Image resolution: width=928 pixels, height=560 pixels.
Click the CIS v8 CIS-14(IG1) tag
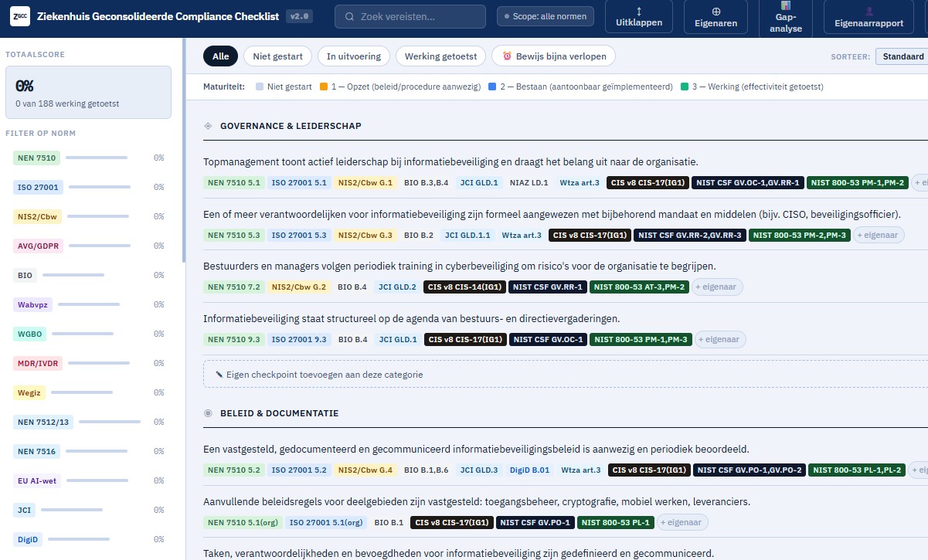pyautogui.click(x=466, y=287)
